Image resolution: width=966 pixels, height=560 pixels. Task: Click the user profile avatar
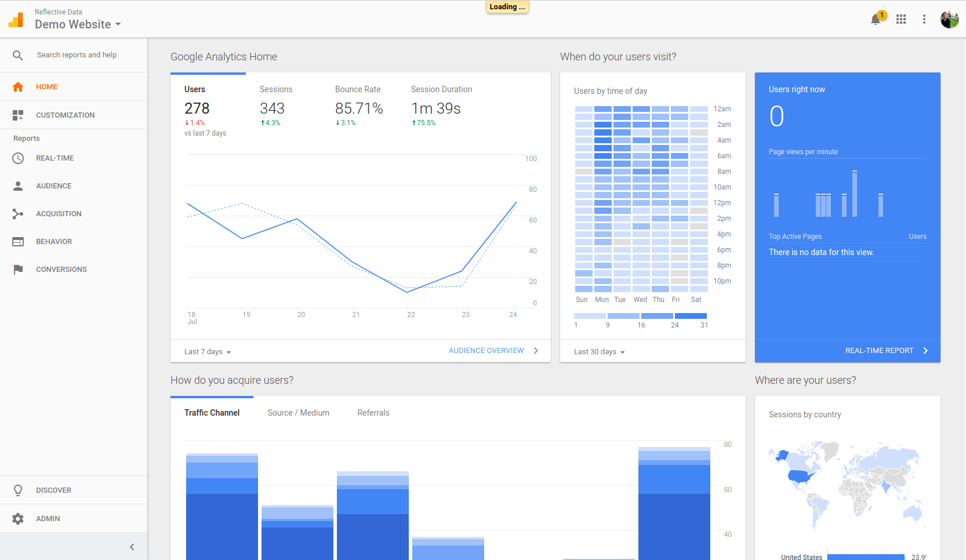point(949,20)
